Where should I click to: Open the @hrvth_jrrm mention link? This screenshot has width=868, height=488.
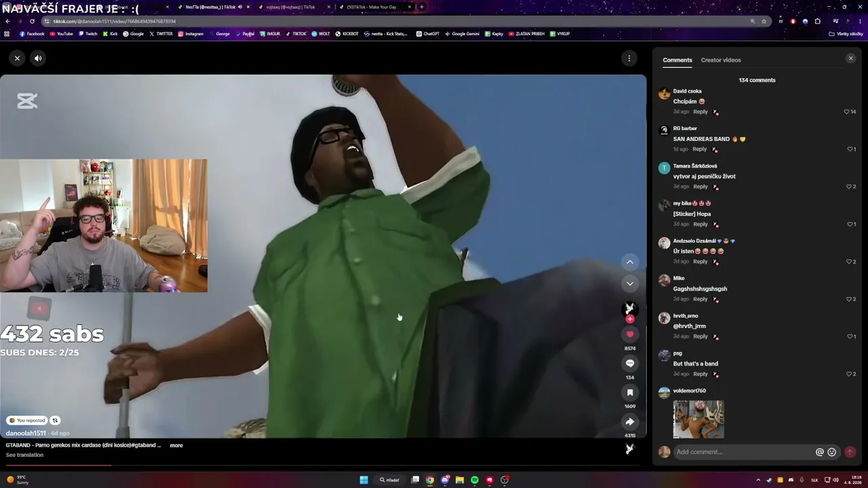point(690,326)
